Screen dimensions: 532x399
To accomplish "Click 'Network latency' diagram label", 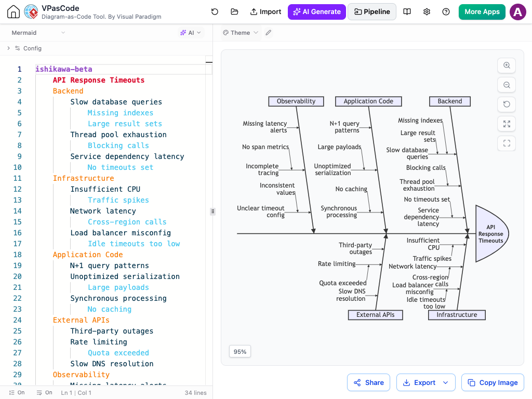I will [413, 267].
